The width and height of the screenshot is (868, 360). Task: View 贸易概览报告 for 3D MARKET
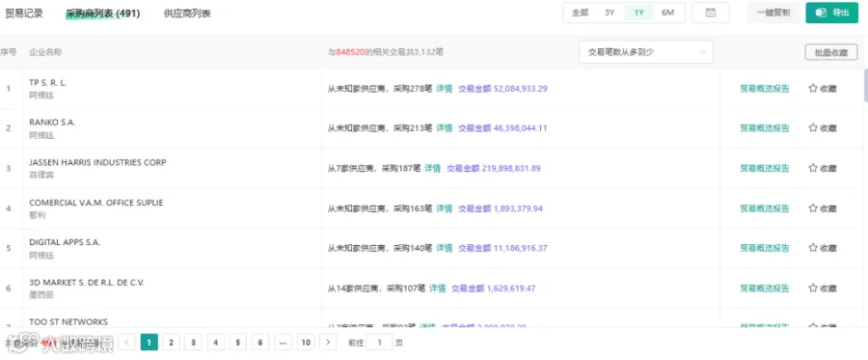click(765, 288)
